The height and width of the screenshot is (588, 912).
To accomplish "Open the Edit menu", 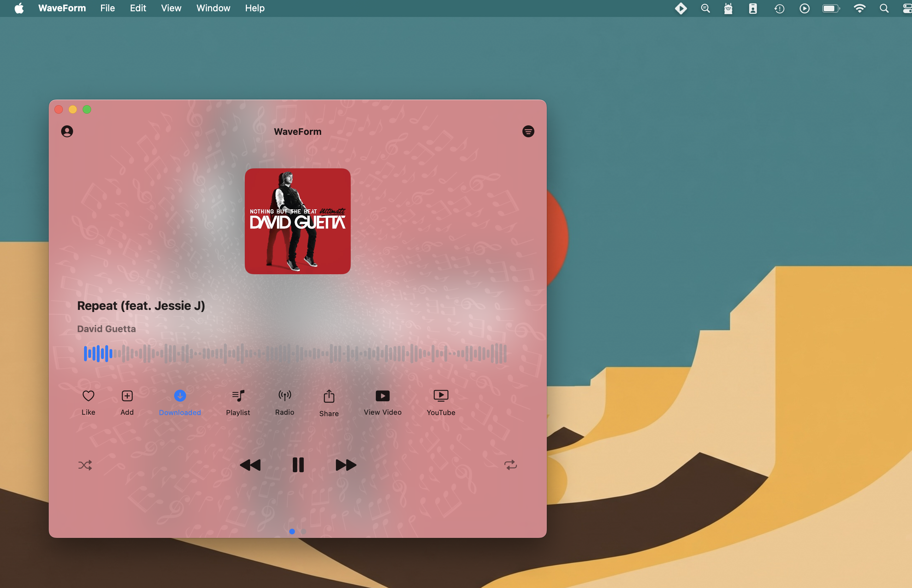I will point(138,8).
